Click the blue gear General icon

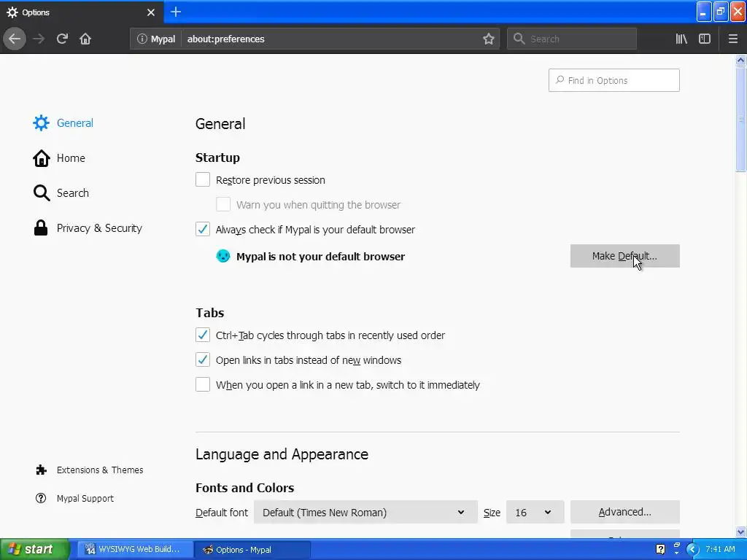coord(41,122)
